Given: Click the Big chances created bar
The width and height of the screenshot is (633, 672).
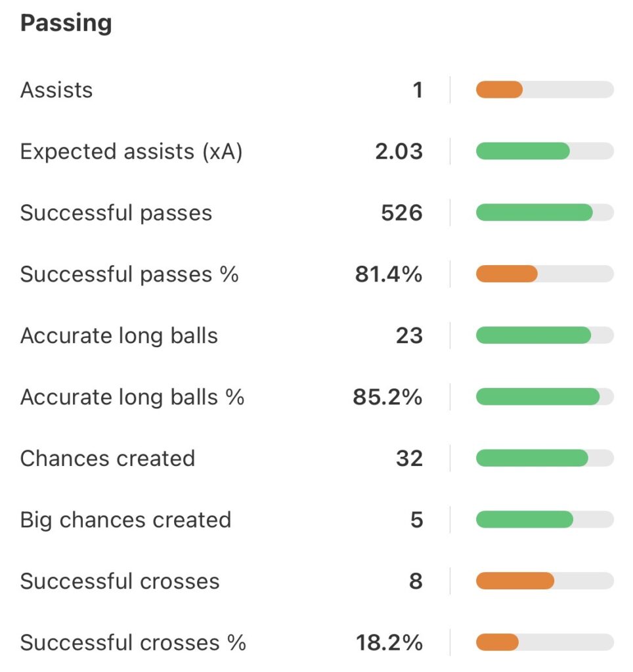Looking at the screenshot, I should pos(525,520).
